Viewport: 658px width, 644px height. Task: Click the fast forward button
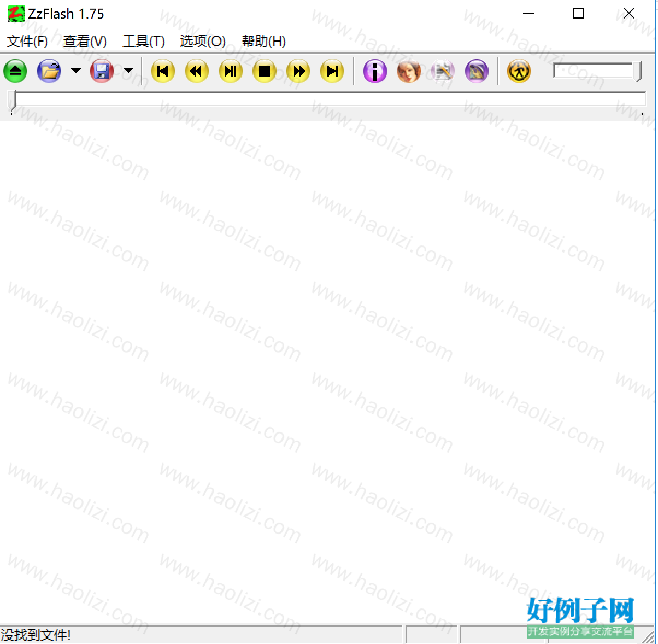[298, 71]
